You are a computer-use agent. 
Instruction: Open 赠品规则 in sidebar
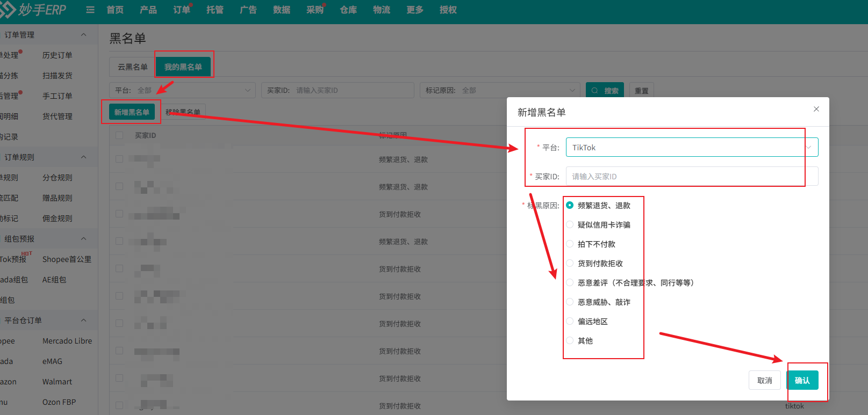58,198
